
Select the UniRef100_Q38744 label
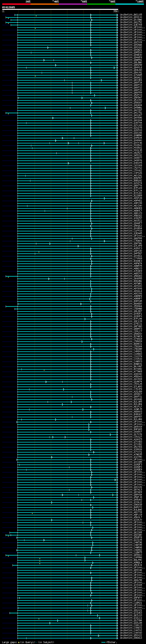tap(131, 123)
